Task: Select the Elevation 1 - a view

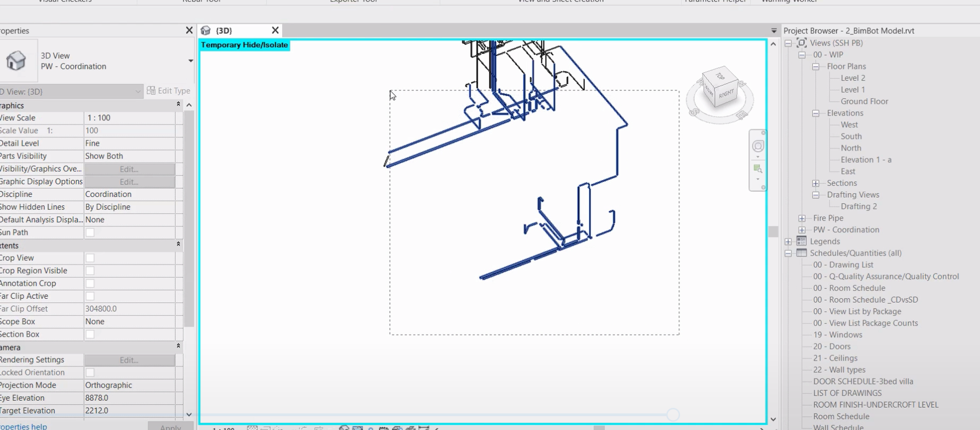Action: point(866,160)
